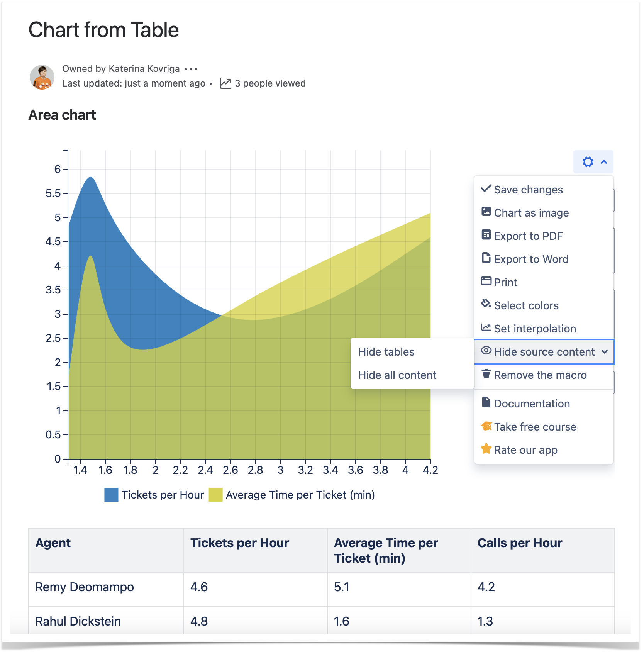Open Katerina Kovriga profile link

[x=144, y=69]
